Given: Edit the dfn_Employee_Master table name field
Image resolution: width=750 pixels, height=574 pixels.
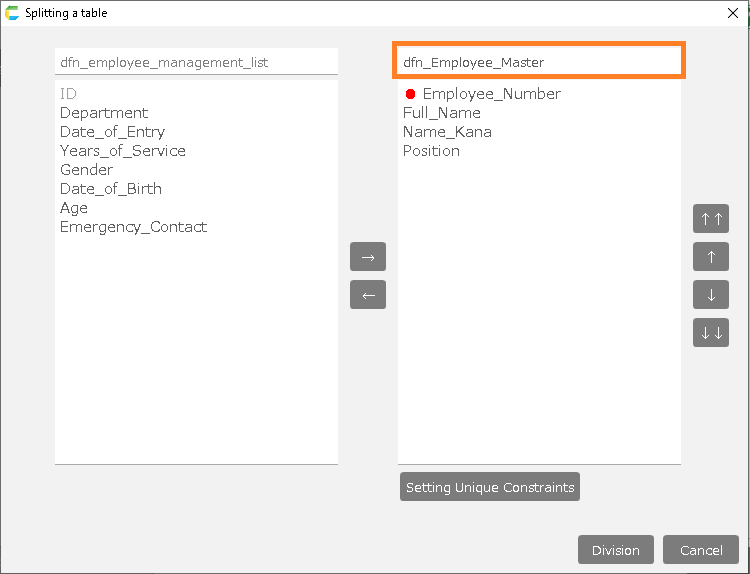Looking at the screenshot, I should pos(538,62).
